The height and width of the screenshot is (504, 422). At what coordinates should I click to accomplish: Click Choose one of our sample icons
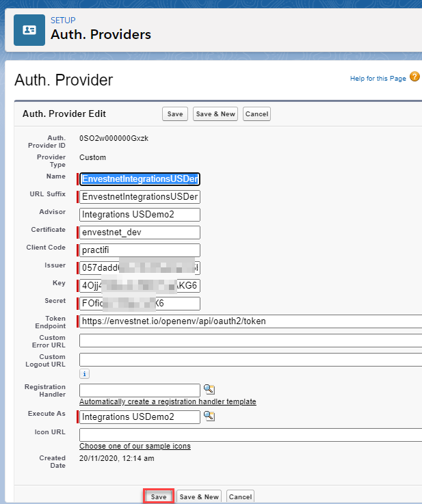pos(135,446)
